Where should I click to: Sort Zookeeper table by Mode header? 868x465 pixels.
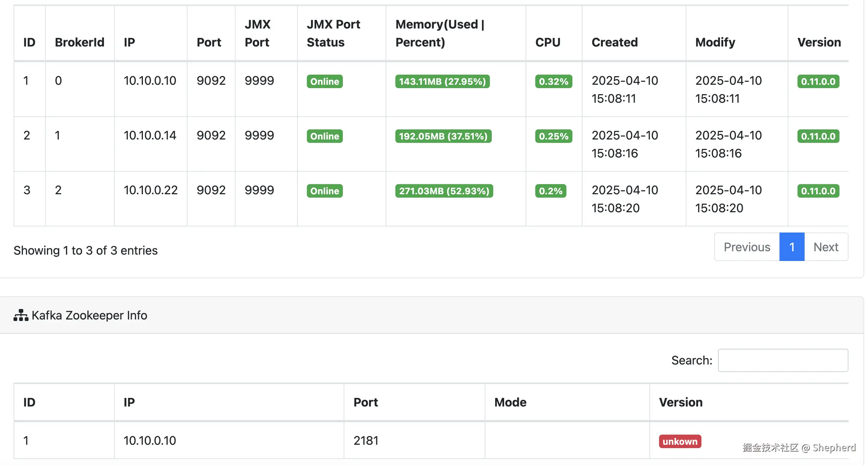510,402
